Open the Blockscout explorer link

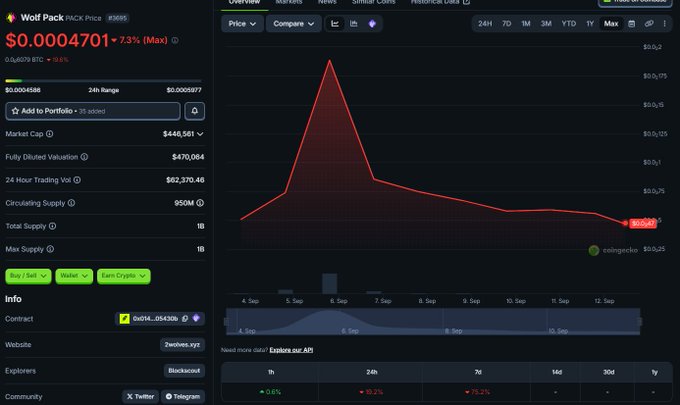184,371
